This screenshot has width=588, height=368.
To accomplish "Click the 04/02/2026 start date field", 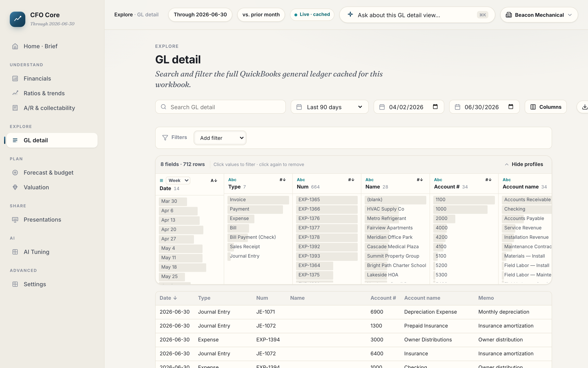I will [x=409, y=107].
